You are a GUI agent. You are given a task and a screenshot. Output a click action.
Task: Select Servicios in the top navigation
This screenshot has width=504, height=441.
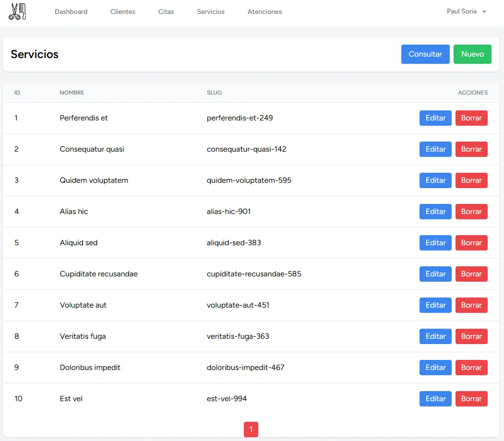(x=211, y=12)
